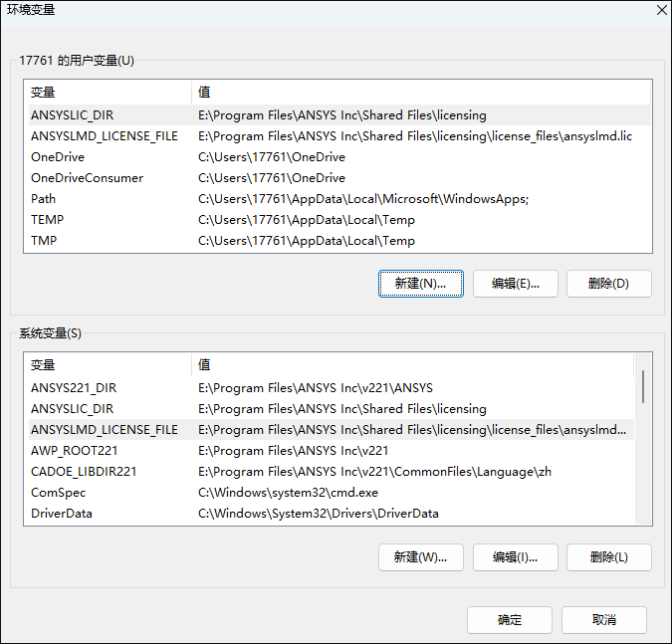Select the DriverData system variable

tap(331, 514)
